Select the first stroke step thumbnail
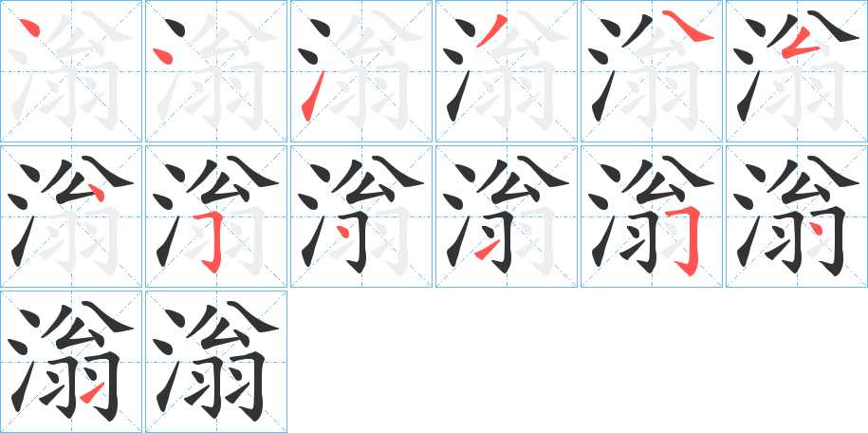The height and width of the screenshot is (433, 868). click(x=71, y=71)
